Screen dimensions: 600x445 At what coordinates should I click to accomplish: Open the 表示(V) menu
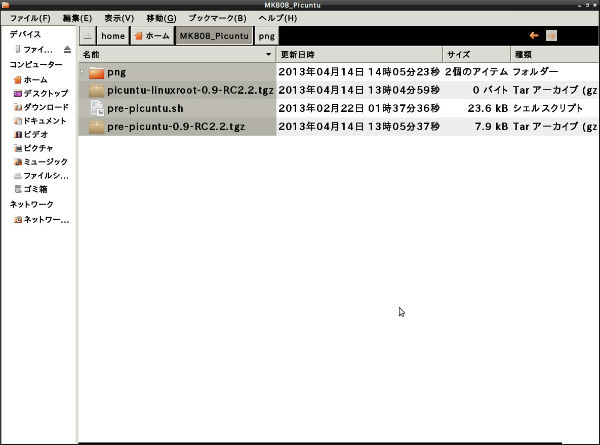click(x=119, y=18)
